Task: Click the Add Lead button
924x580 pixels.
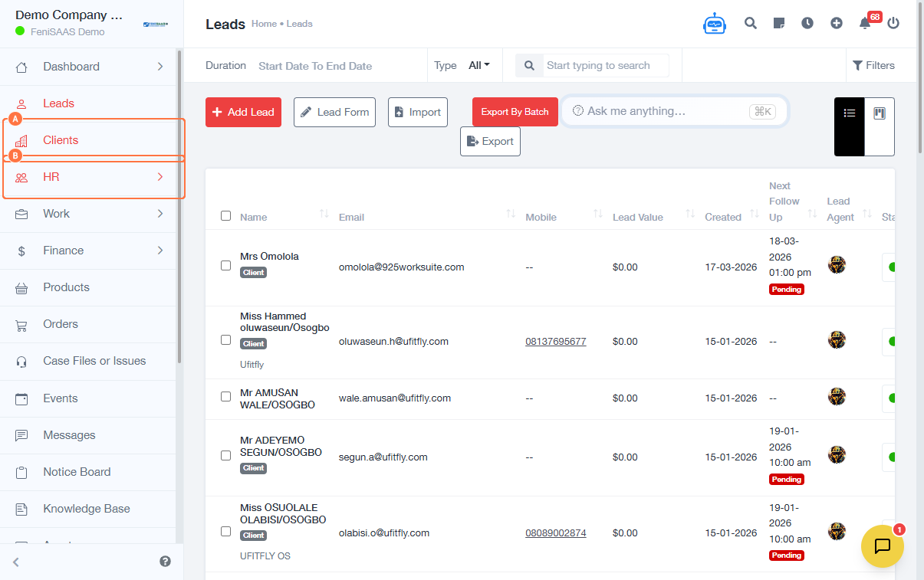Action: pos(243,112)
